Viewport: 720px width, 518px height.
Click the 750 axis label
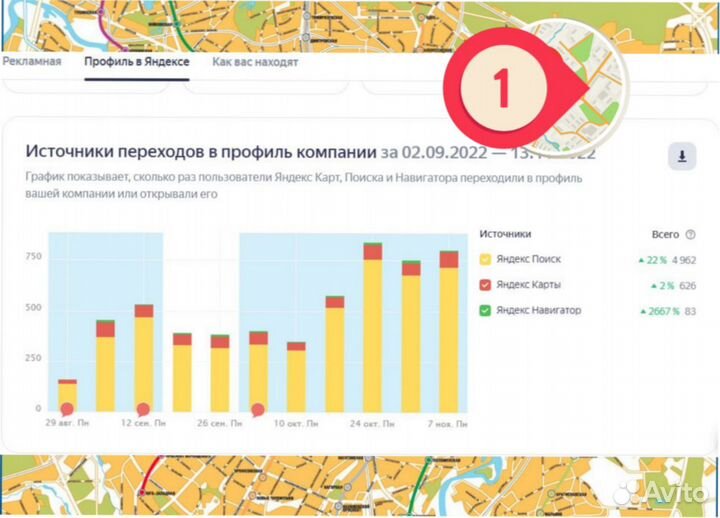point(34,256)
